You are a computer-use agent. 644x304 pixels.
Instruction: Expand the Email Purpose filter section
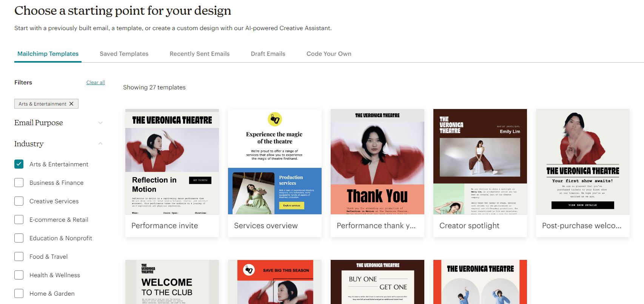coord(100,123)
